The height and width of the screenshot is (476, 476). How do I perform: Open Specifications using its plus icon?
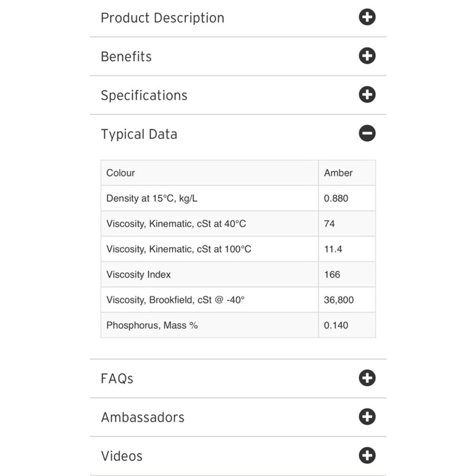coord(367,94)
